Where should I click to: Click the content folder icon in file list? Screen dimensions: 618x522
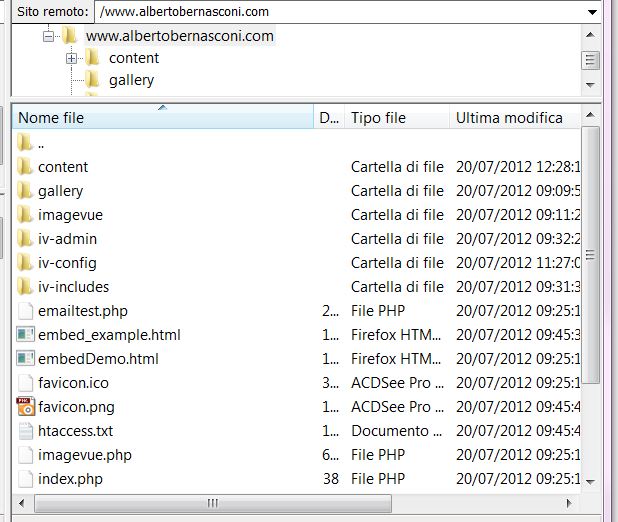pos(24,166)
